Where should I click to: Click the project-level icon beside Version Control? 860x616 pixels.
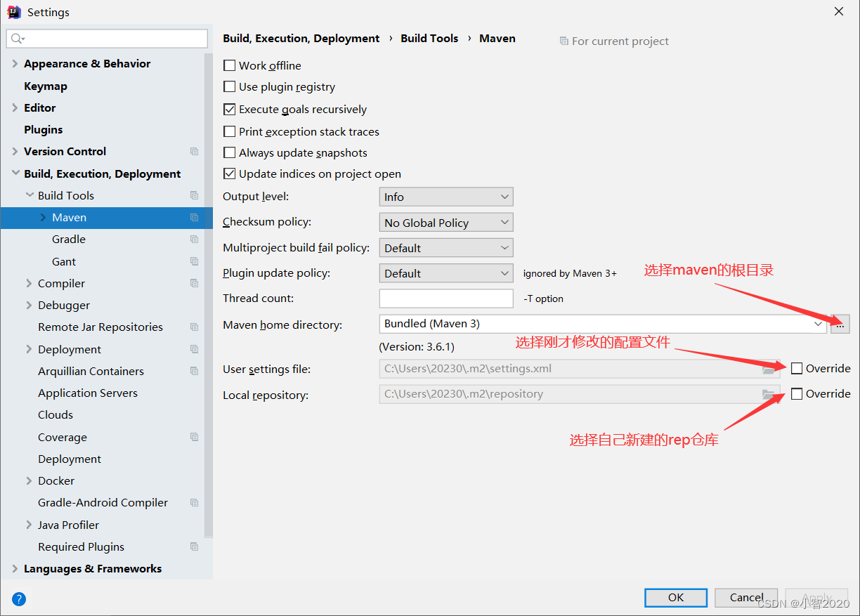194,152
